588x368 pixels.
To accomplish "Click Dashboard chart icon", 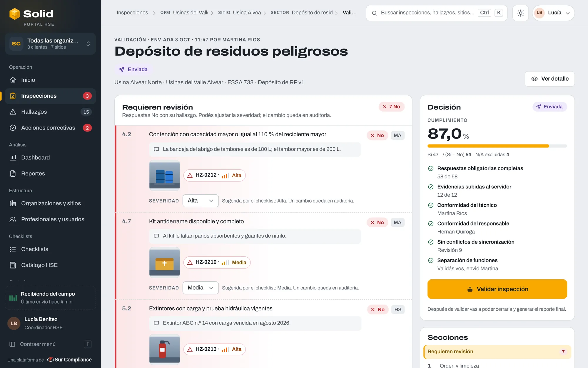I will coord(13,158).
